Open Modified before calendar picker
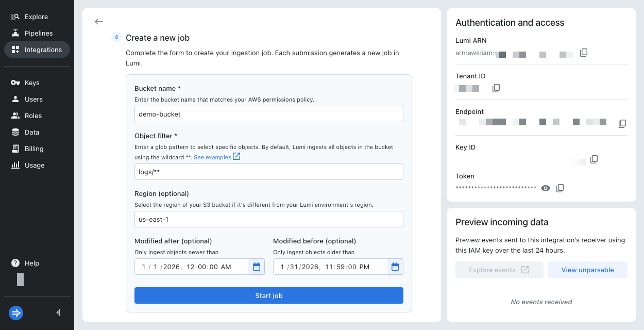644x330 pixels. pyautogui.click(x=395, y=267)
